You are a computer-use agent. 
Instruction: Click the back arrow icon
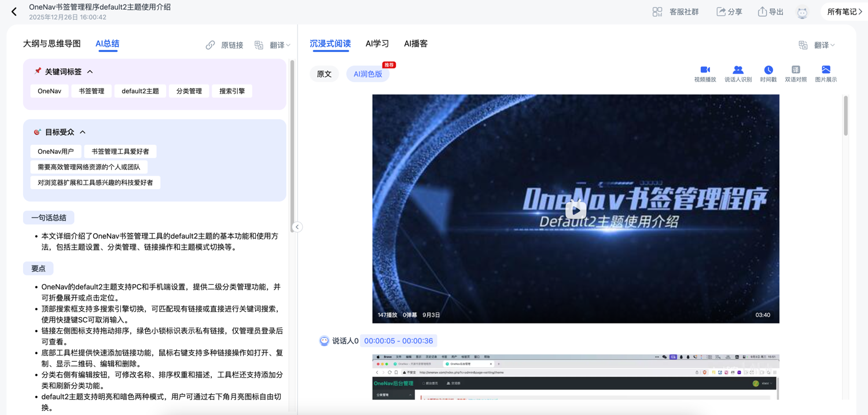pos(14,12)
